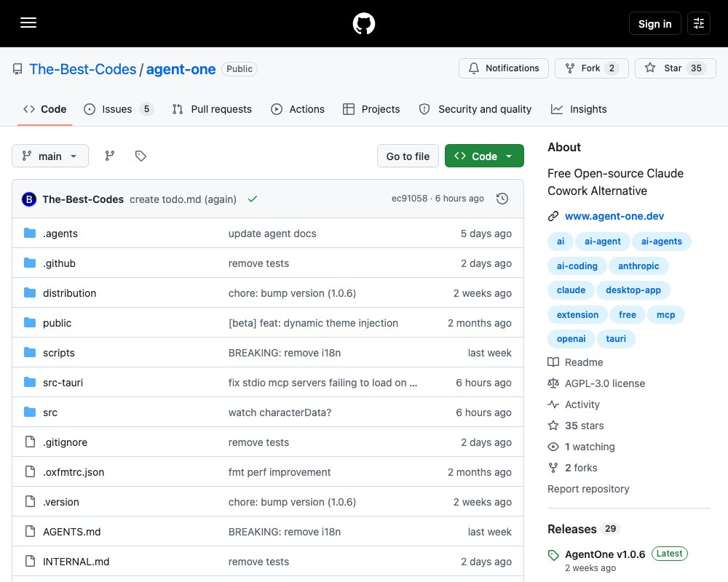This screenshot has height=582, width=728.
Task: Open the agent-one repository link
Action: pos(181,69)
